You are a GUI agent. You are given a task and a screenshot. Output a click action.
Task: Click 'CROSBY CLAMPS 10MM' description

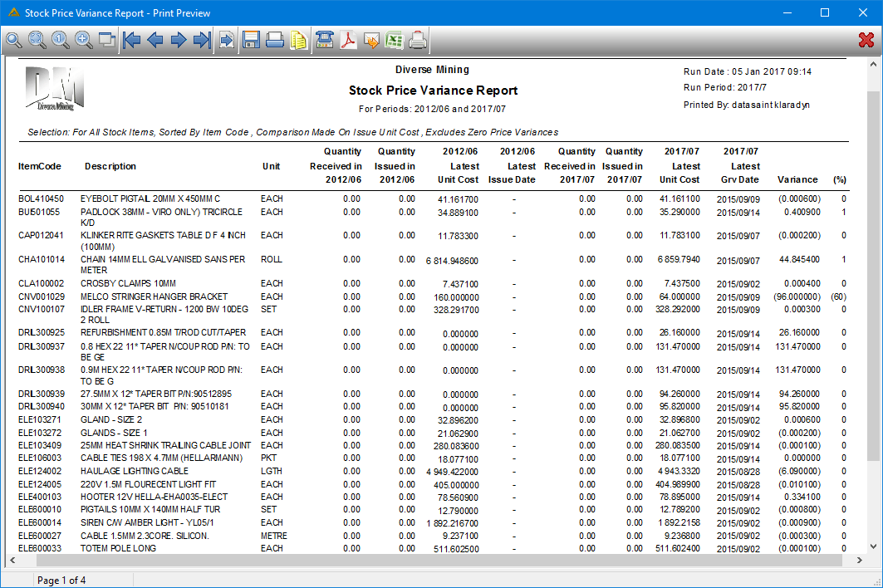point(128,283)
